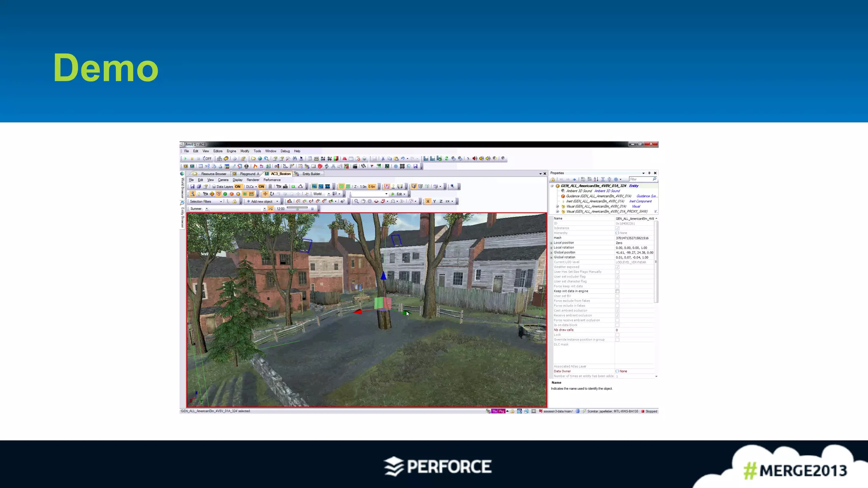Image resolution: width=868 pixels, height=488 pixels.
Task: Open the viewport Renderer menu
Action: click(x=253, y=180)
